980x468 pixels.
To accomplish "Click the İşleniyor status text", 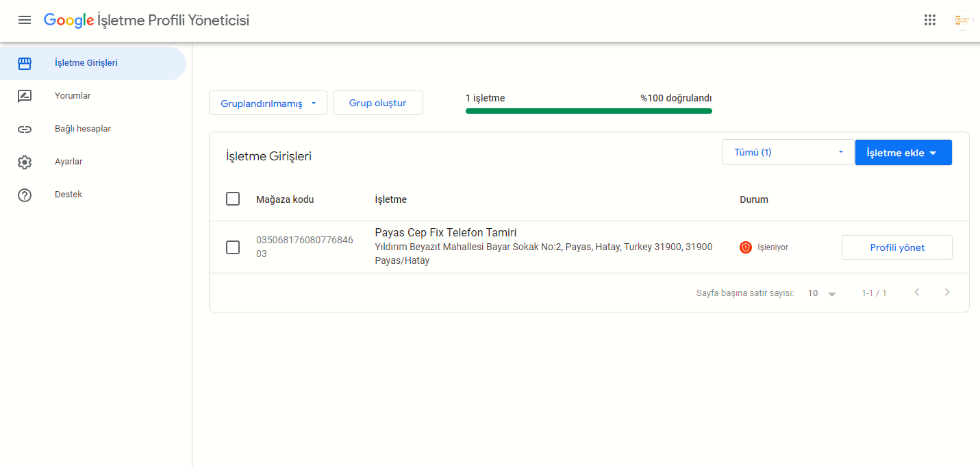I will point(772,247).
